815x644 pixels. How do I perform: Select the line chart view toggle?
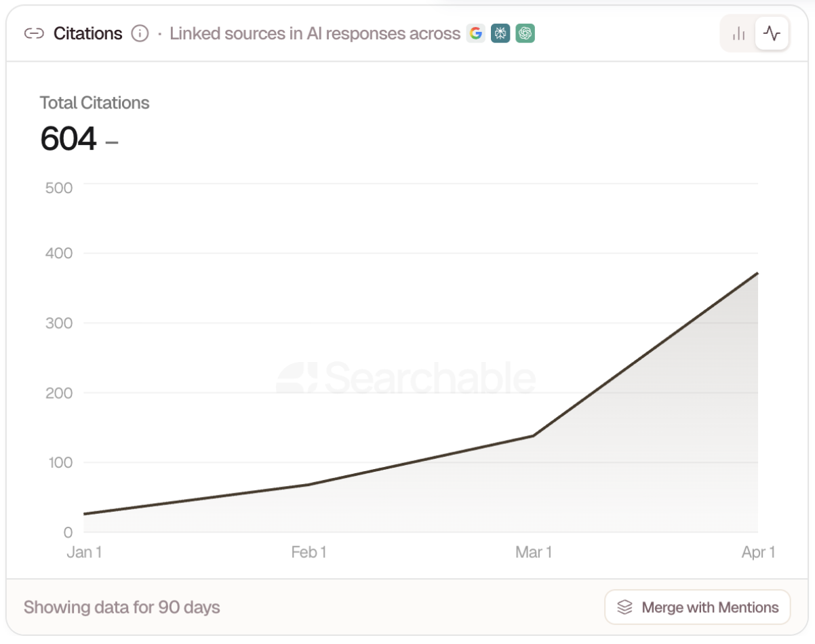(772, 33)
